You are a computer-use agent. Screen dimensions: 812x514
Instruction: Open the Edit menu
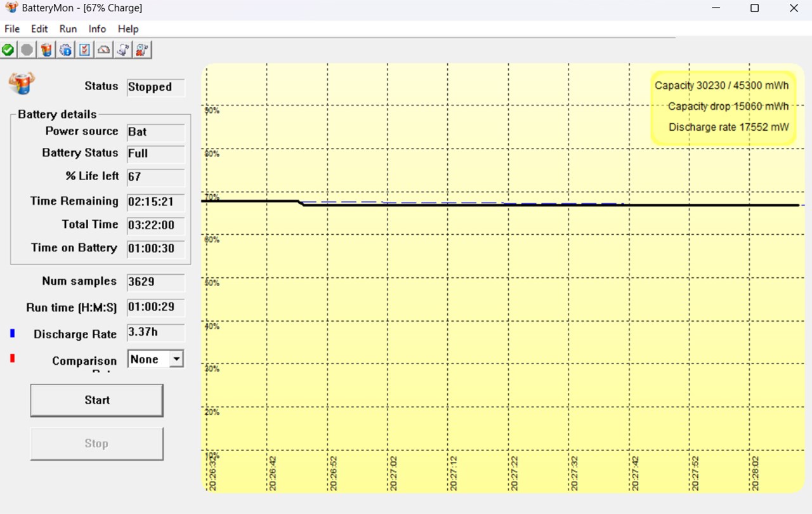[39, 29]
